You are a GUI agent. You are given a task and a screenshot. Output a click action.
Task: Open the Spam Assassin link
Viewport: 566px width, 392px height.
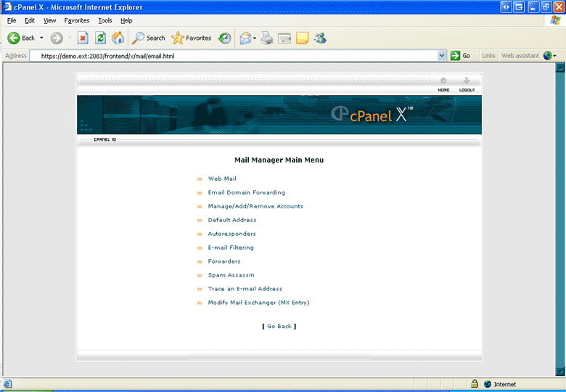pos(231,274)
